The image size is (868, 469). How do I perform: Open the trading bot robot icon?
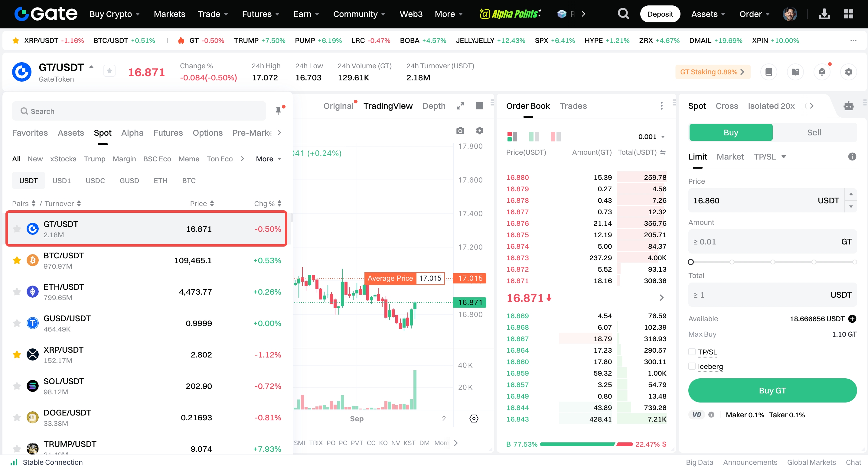pos(848,106)
